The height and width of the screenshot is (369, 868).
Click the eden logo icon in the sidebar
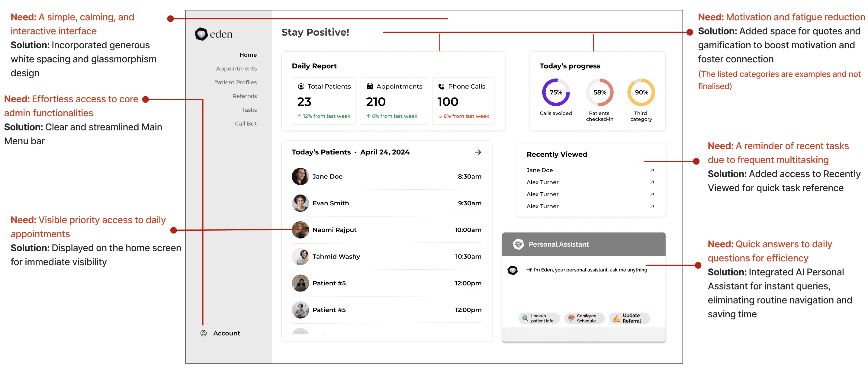pos(201,34)
